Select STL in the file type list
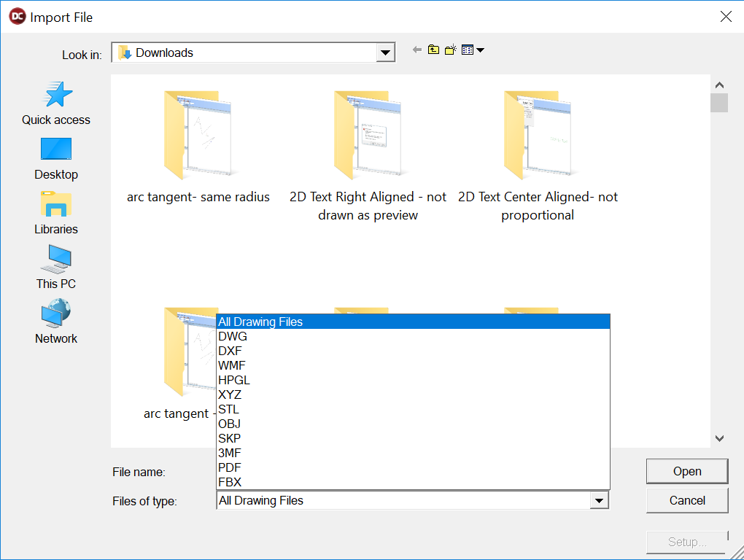Image resolution: width=744 pixels, height=560 pixels. pyautogui.click(x=228, y=409)
